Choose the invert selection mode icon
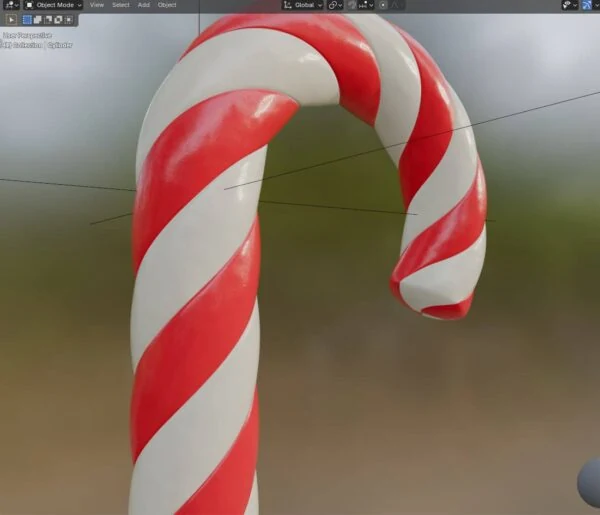 58,20
